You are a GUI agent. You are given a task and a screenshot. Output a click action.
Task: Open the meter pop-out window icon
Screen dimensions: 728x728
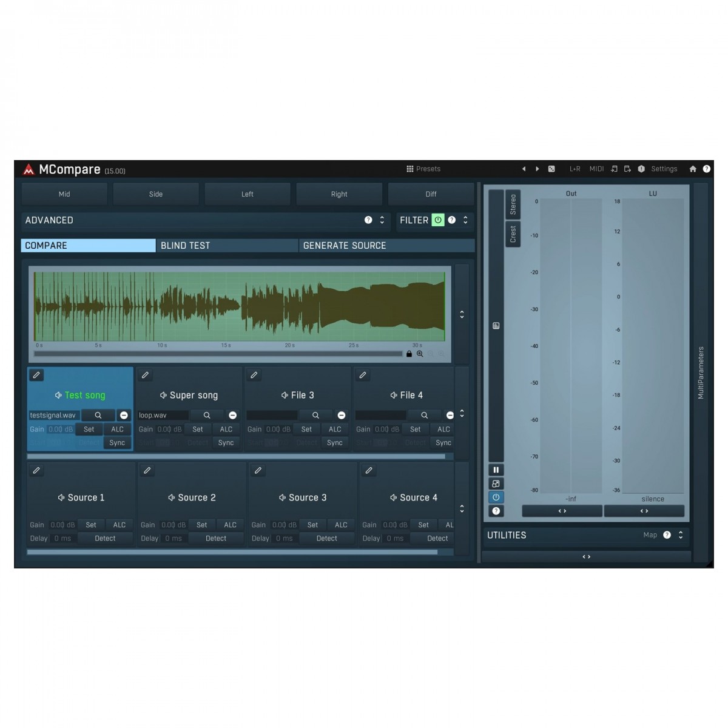(x=496, y=484)
